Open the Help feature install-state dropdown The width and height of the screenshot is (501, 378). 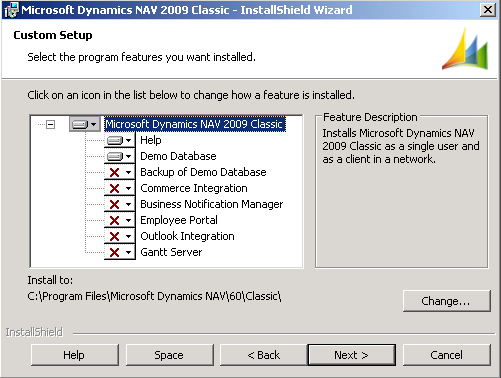120,140
